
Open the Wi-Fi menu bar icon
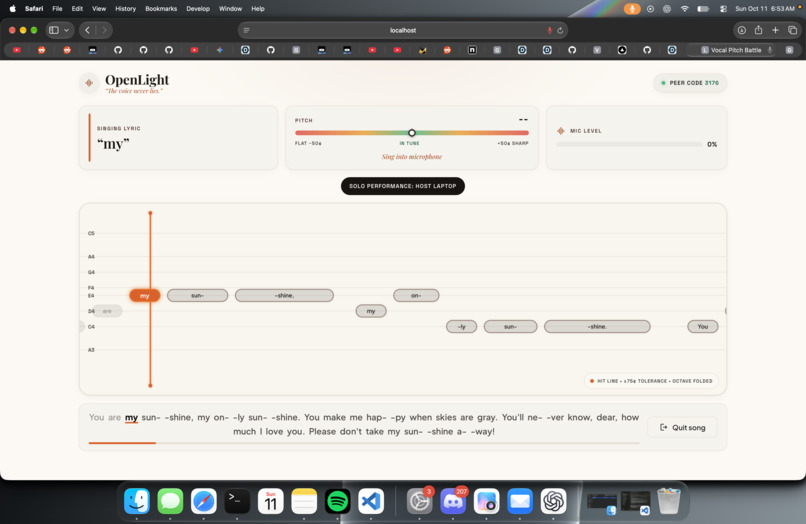pos(684,9)
